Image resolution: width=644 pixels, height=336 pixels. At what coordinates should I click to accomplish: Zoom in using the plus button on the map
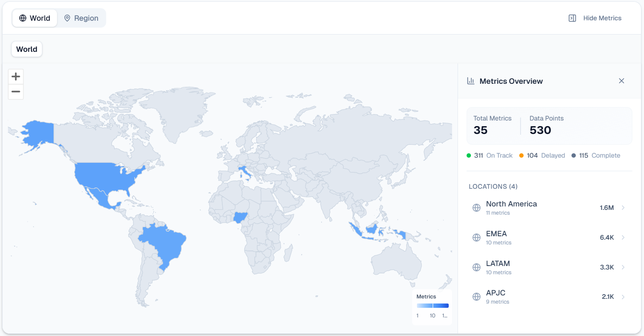(x=16, y=76)
